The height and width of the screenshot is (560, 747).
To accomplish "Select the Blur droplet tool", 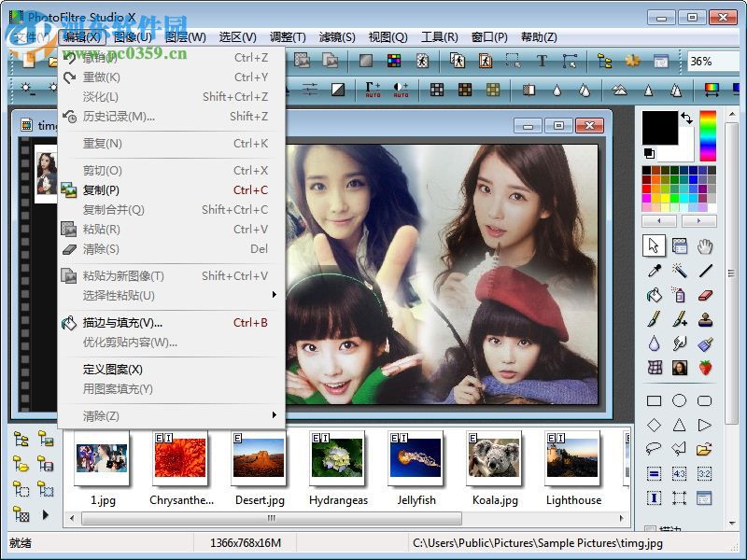I will pos(652,343).
